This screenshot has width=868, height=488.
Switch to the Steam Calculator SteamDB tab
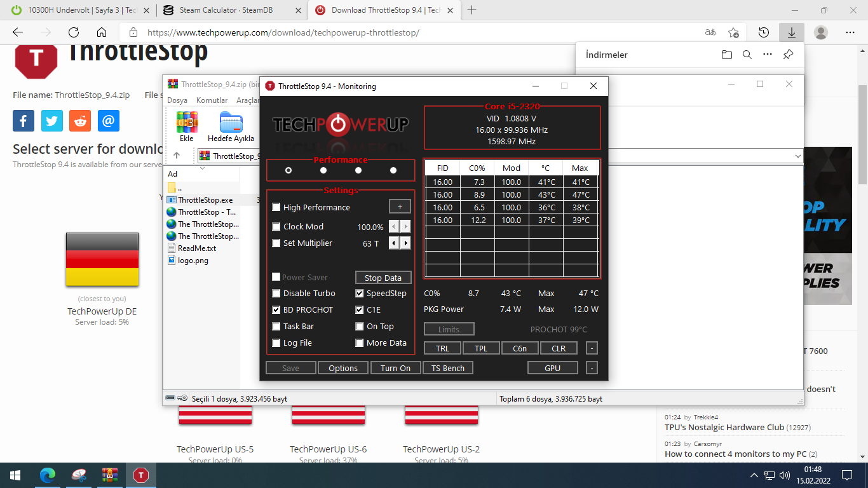pos(231,10)
